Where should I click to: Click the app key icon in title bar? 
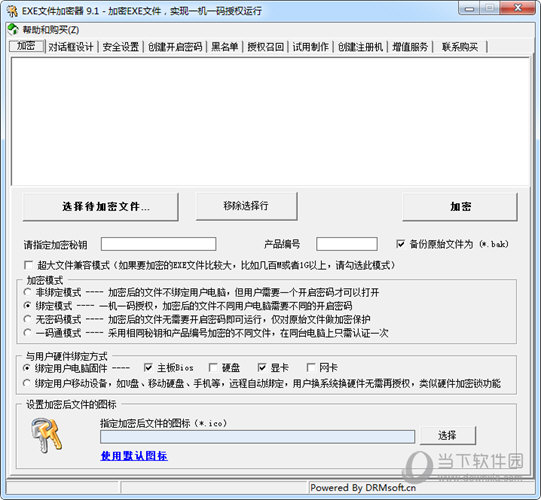pyautogui.click(x=12, y=11)
